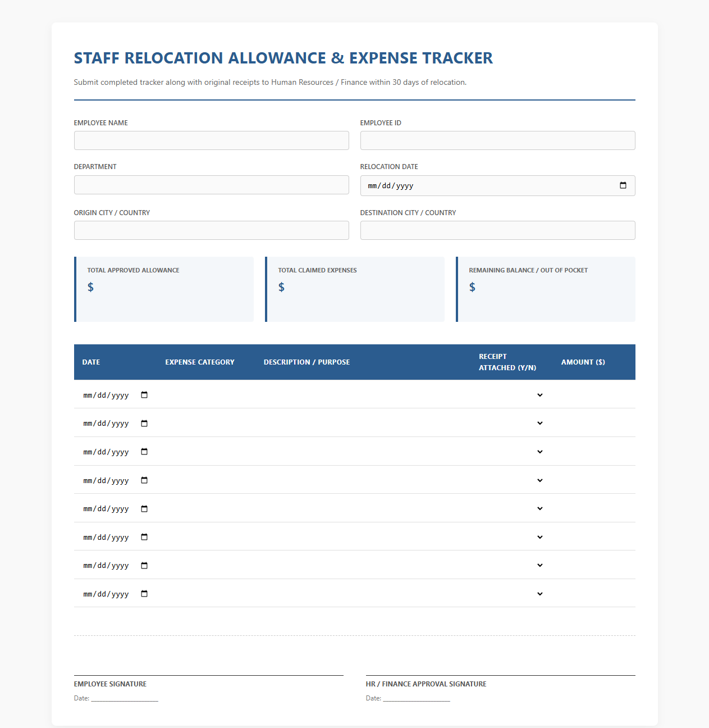Screen dimensions: 709x728
Task: Expand Receipt Attached dropdown in sixth row
Action: [x=511, y=537]
